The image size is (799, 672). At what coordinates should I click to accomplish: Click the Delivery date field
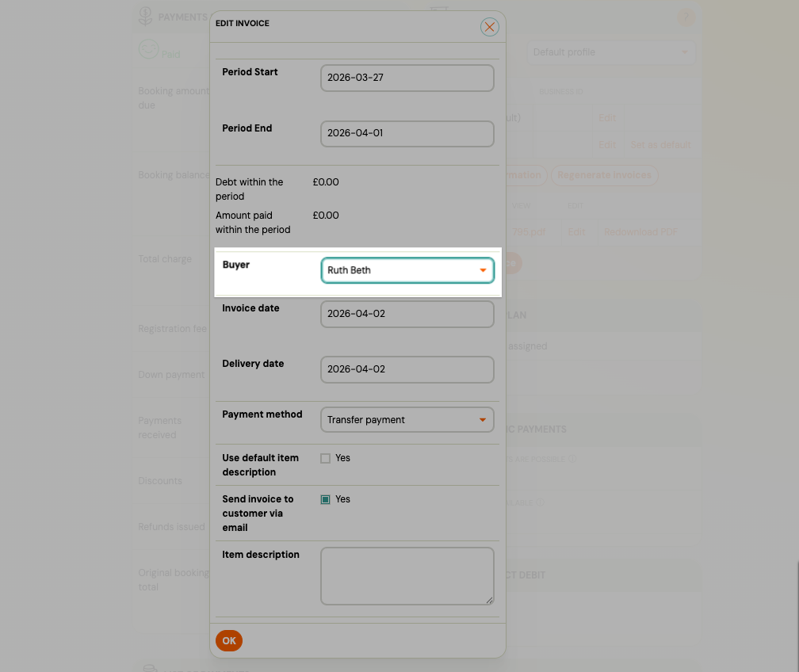pyautogui.click(x=407, y=369)
